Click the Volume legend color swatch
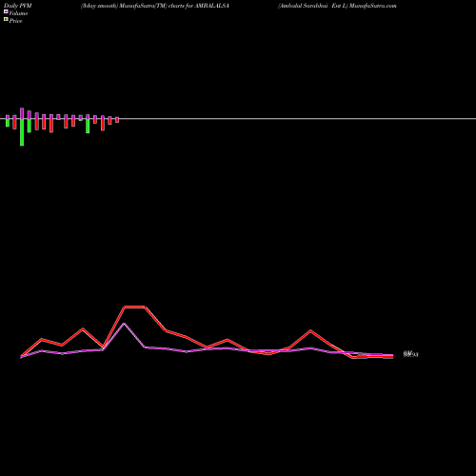The width and height of the screenshot is (476, 476). click(x=6, y=11)
